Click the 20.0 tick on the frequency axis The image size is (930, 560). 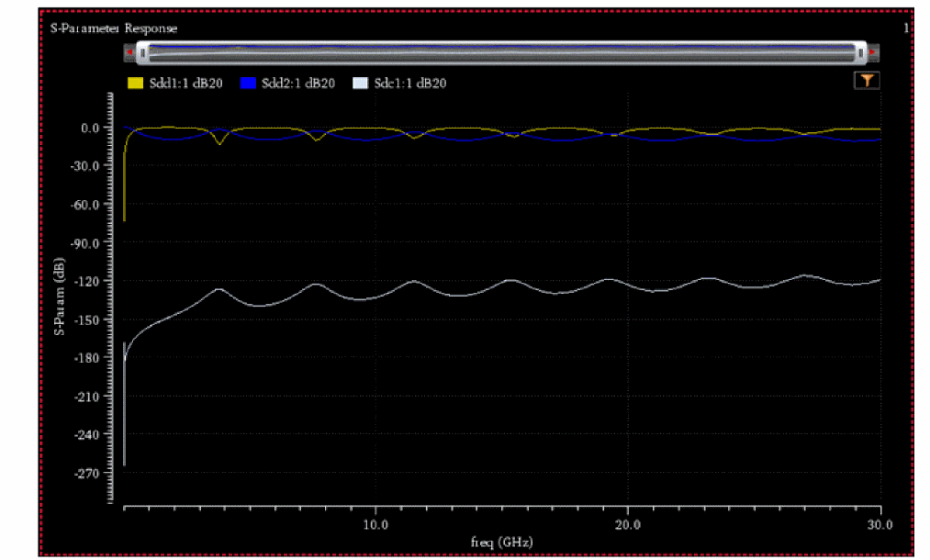pos(627,523)
